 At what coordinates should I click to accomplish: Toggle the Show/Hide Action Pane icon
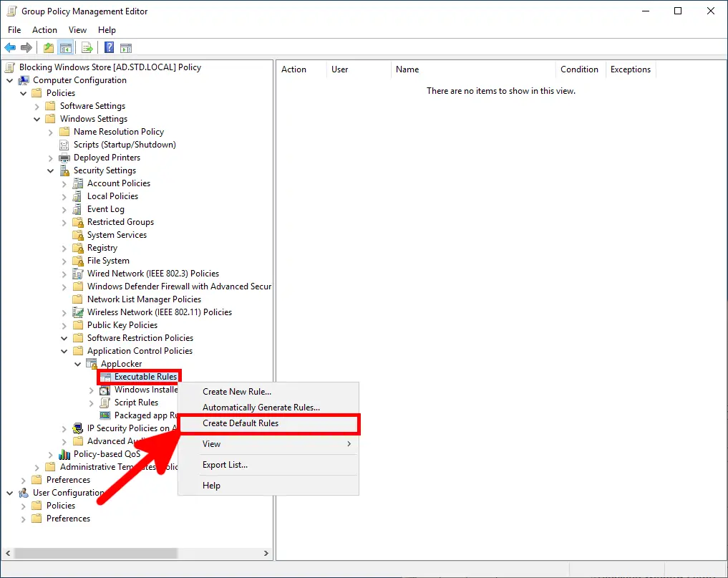pyautogui.click(x=126, y=47)
